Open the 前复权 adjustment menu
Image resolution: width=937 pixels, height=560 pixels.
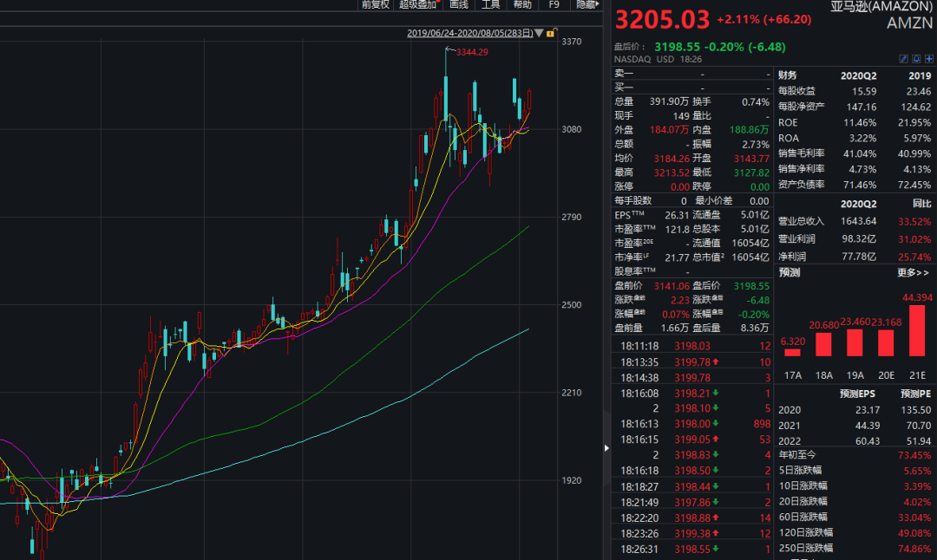[x=376, y=5]
